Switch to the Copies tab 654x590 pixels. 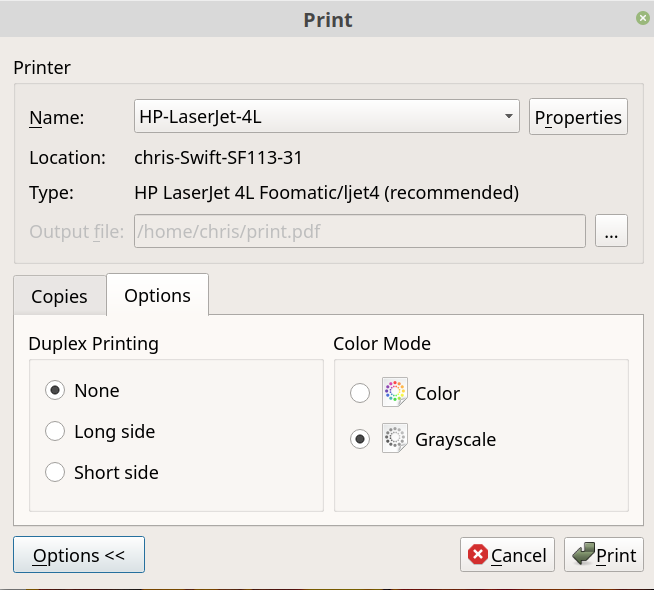pos(59,296)
